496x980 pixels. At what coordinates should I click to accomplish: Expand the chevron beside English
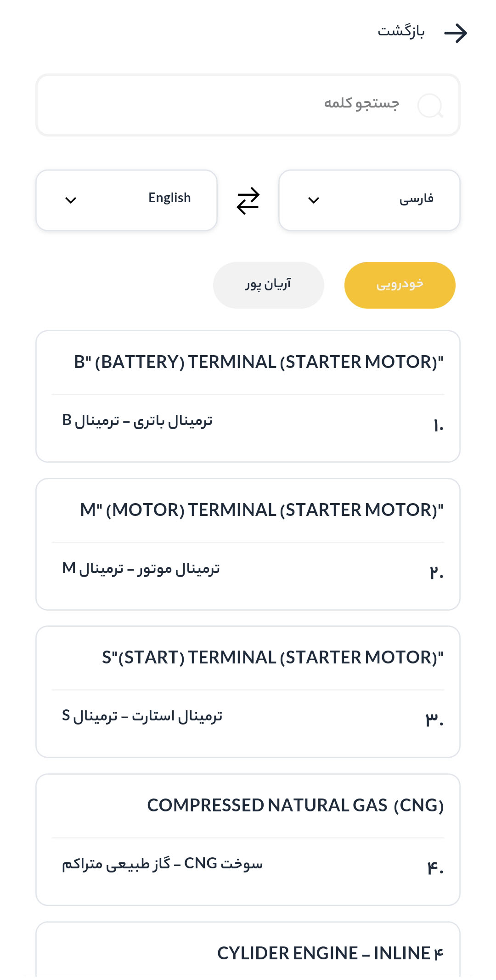71,200
